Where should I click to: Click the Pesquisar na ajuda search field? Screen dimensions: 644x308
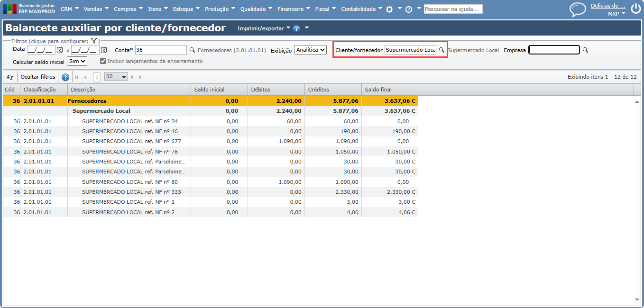[453, 9]
